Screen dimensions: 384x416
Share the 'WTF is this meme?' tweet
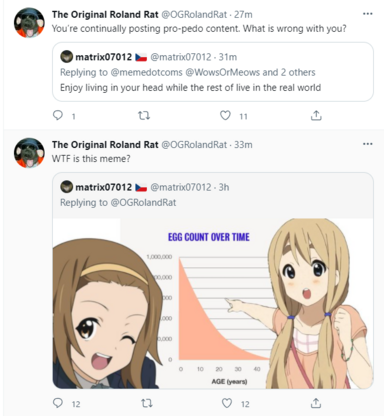tap(316, 403)
